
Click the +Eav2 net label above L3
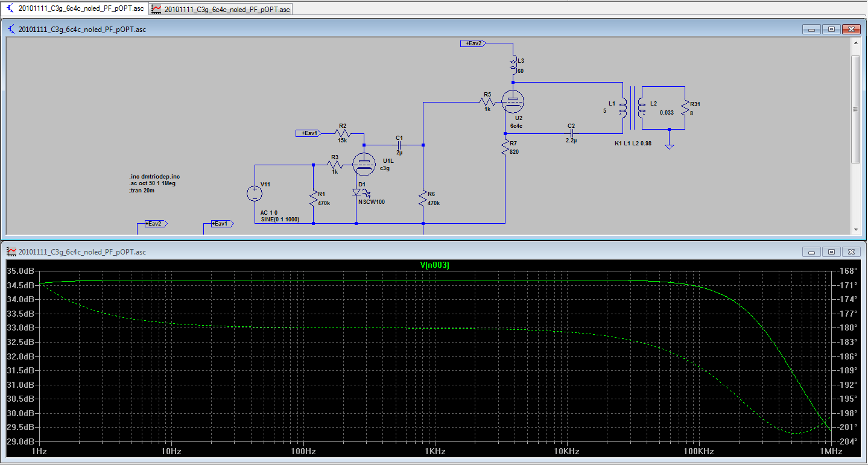pyautogui.click(x=472, y=43)
